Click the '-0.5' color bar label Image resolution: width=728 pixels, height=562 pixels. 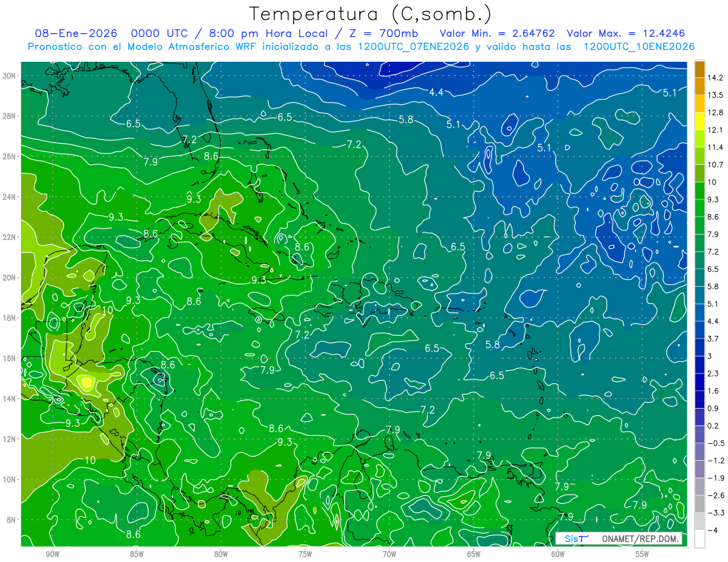715,443
